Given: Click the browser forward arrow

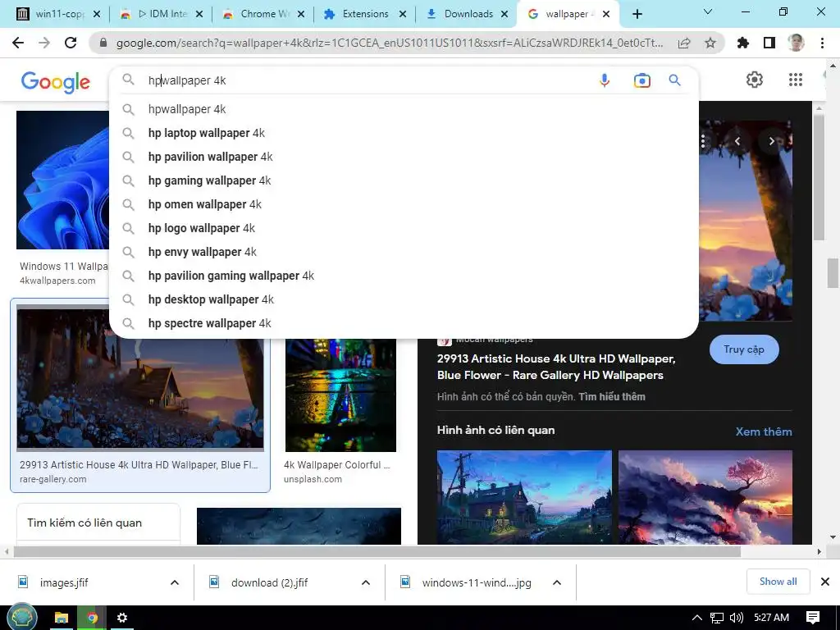Looking at the screenshot, I should 44,43.
